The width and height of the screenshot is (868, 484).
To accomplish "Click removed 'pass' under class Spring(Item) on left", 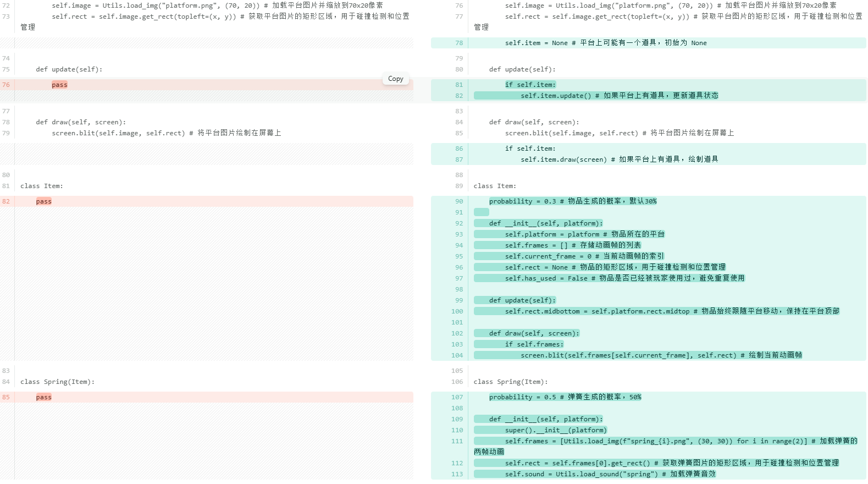I will pos(43,397).
